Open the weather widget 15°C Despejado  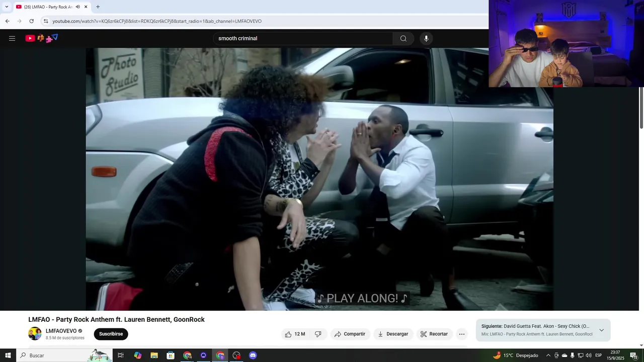pyautogui.click(x=515, y=355)
